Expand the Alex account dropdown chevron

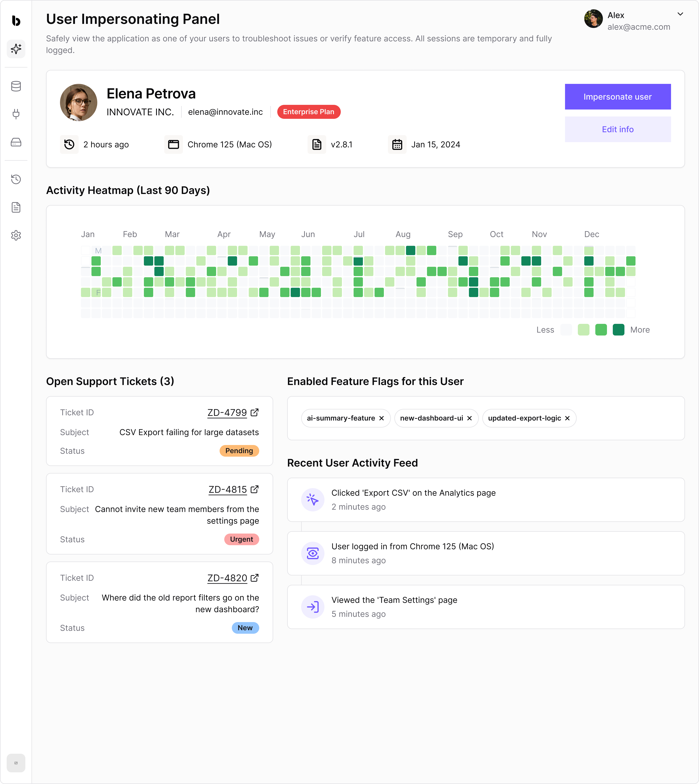click(x=680, y=14)
